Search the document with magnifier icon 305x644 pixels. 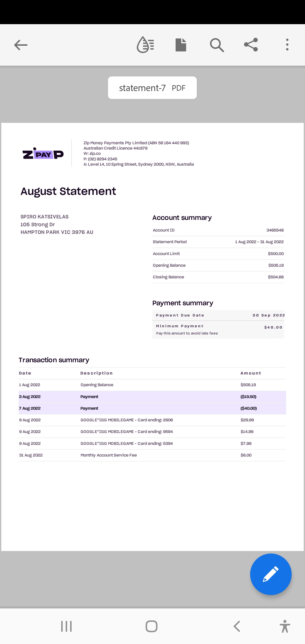point(217,45)
